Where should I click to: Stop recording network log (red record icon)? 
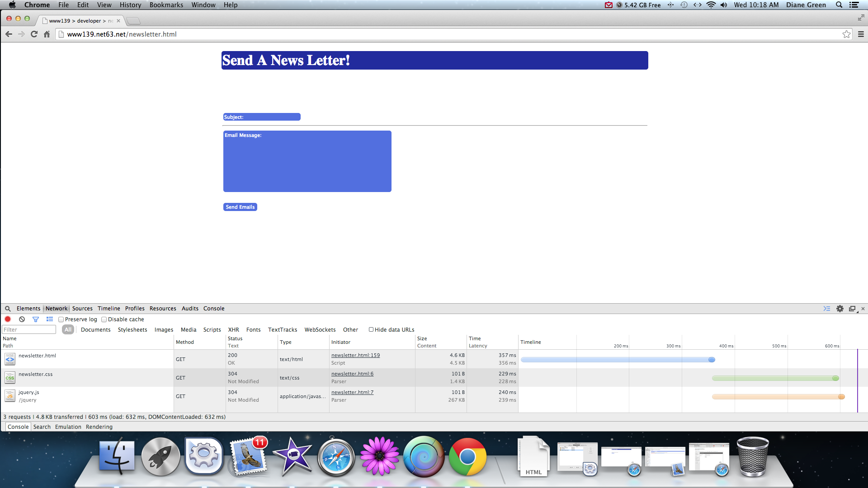(x=8, y=319)
